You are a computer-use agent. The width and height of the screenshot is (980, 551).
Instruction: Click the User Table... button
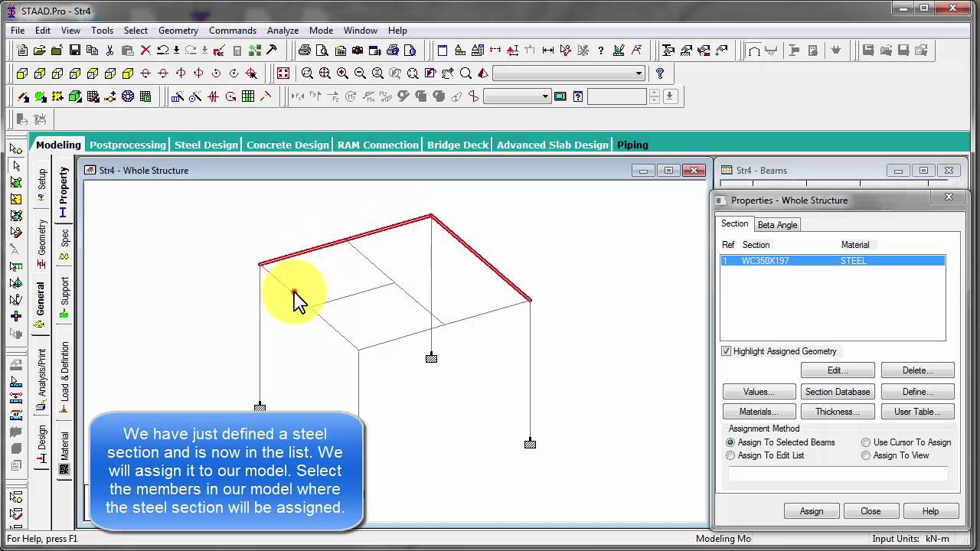click(x=917, y=412)
